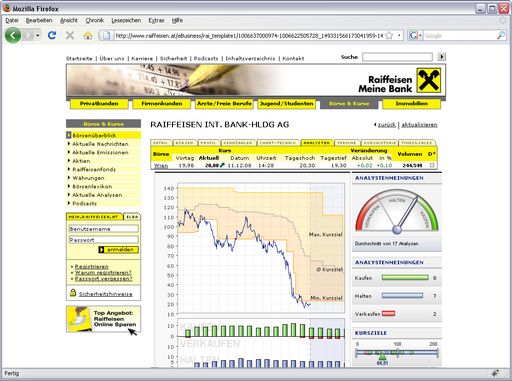Follow the Passwort vergessen link

pos(103,278)
